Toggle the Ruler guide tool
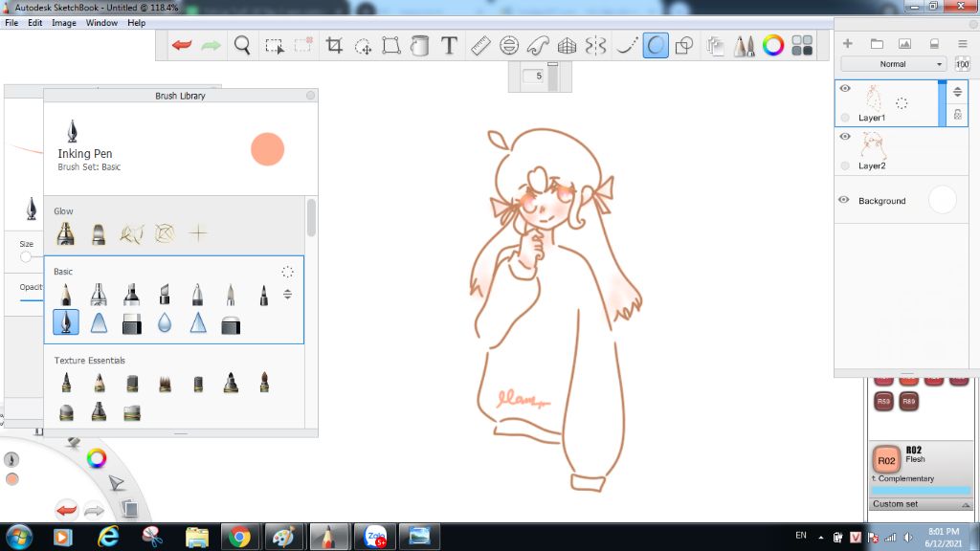 480,46
